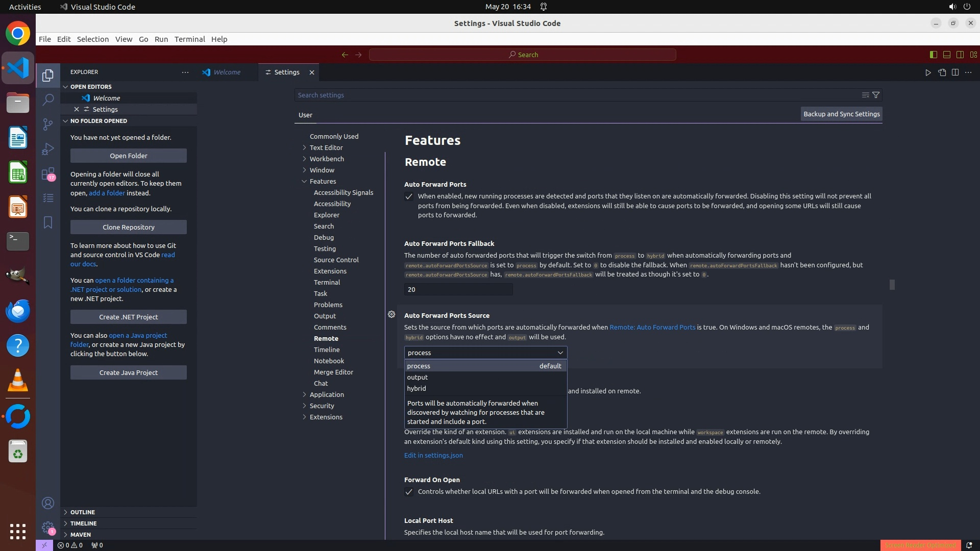This screenshot has width=980, height=551.
Task: Expand the OUTLINE section in Explorer
Action: (x=83, y=512)
